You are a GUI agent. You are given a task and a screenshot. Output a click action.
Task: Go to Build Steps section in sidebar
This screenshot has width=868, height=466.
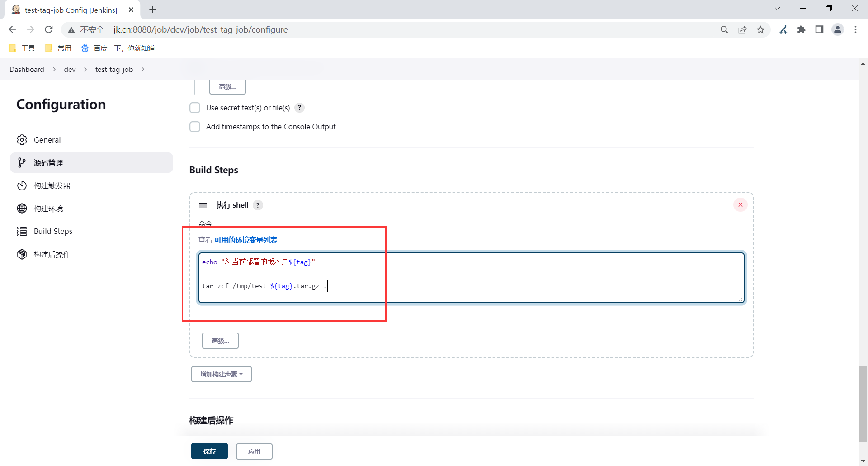(91, 231)
